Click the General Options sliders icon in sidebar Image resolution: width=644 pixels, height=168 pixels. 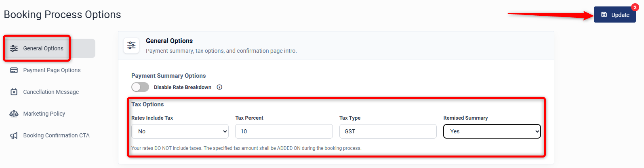coord(14,48)
